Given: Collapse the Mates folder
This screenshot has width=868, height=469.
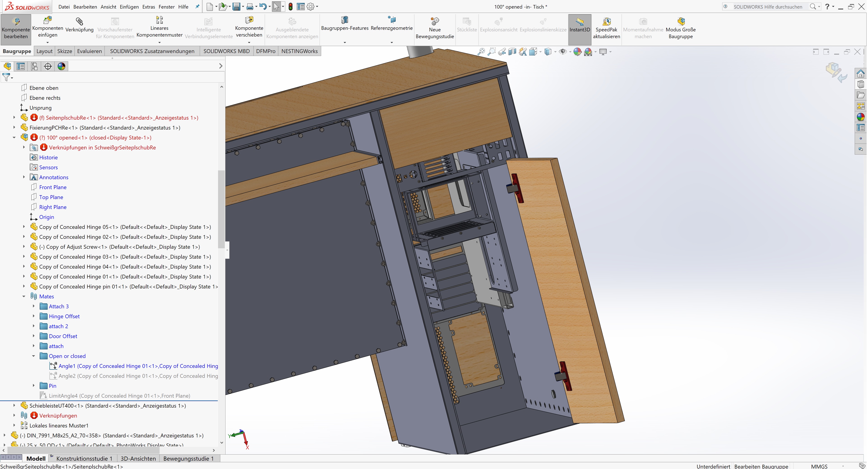Looking at the screenshot, I should pos(24,297).
